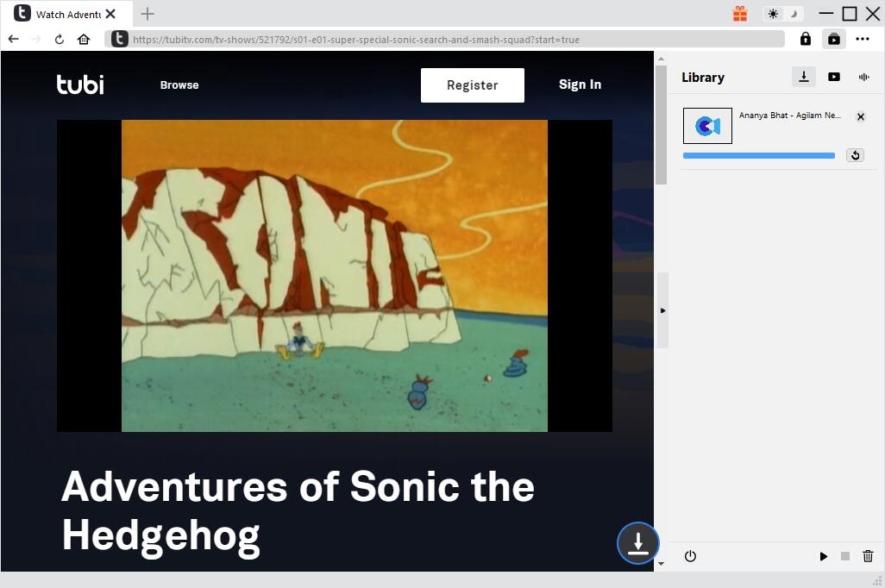Select the Watch Adventures browser tab
The height and width of the screenshot is (588, 885).
66,14
